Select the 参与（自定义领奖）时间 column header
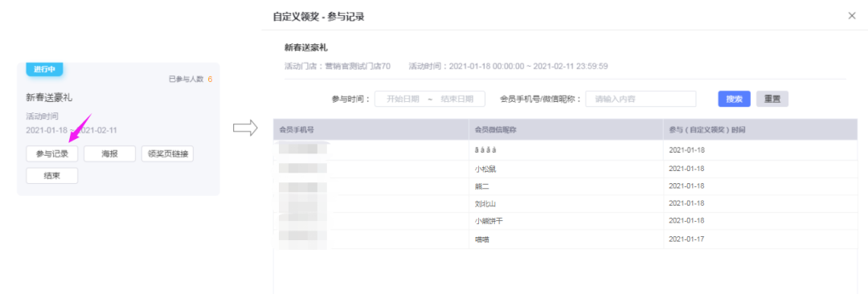Image resolution: width=868 pixels, height=294 pixels. click(x=760, y=129)
